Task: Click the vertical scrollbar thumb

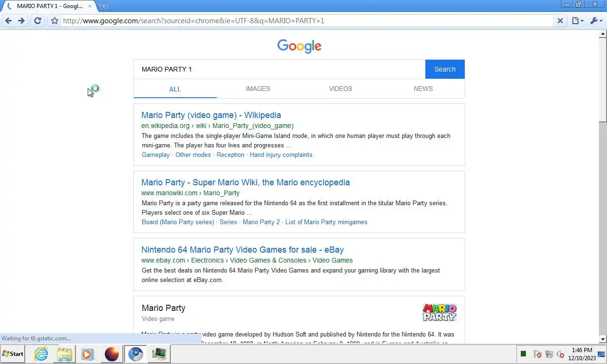Action: click(x=603, y=80)
